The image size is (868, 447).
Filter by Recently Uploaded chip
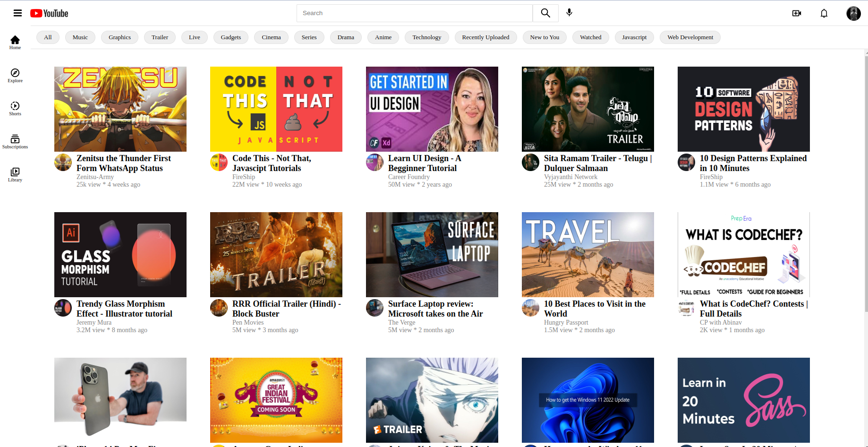coord(485,37)
